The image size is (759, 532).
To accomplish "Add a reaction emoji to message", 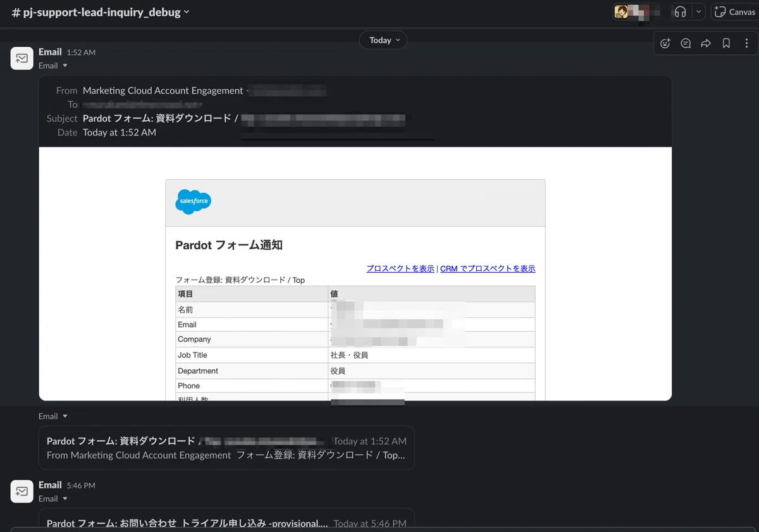I will click(x=665, y=44).
